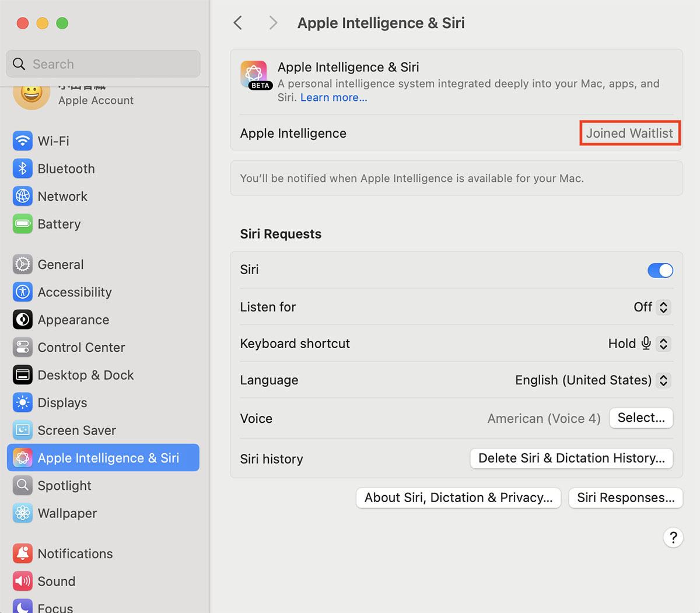
Task: Open the Listen for dropdown
Action: (652, 307)
